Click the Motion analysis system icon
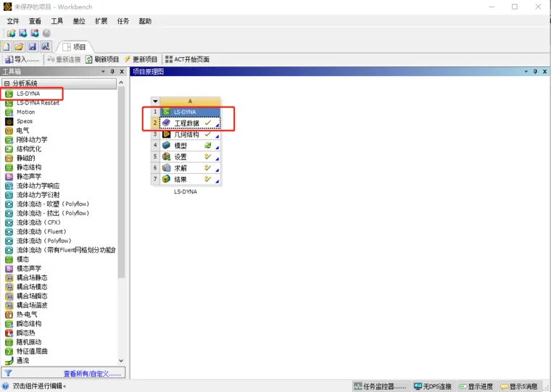The image size is (551, 392). click(9, 112)
